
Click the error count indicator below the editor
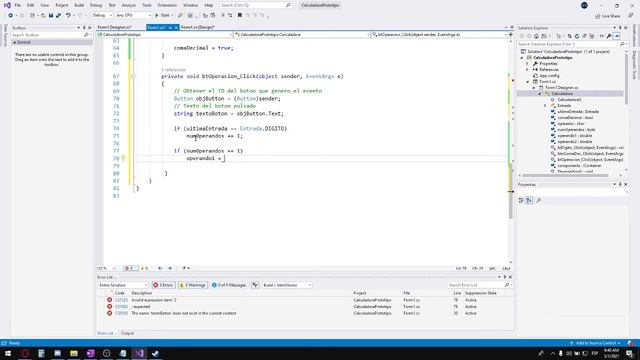[131, 268]
